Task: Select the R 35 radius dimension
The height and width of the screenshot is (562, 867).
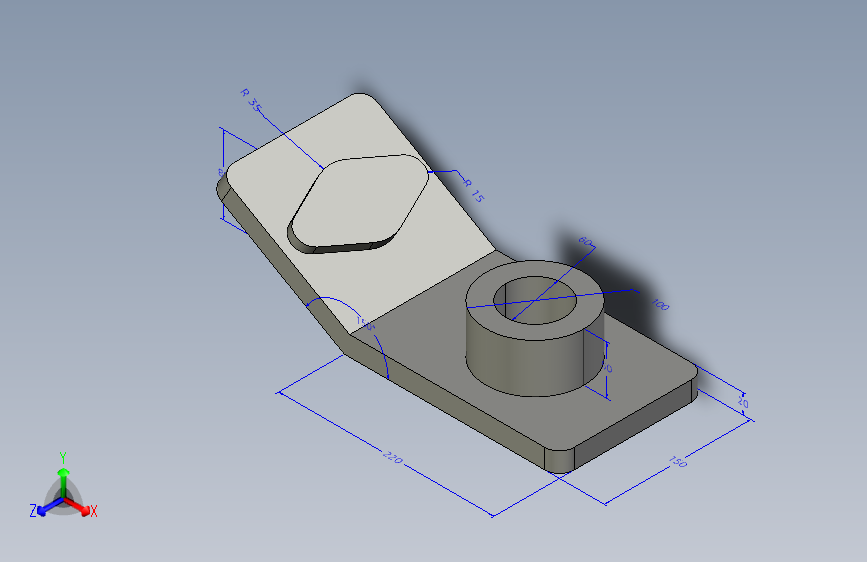Action: tap(250, 100)
